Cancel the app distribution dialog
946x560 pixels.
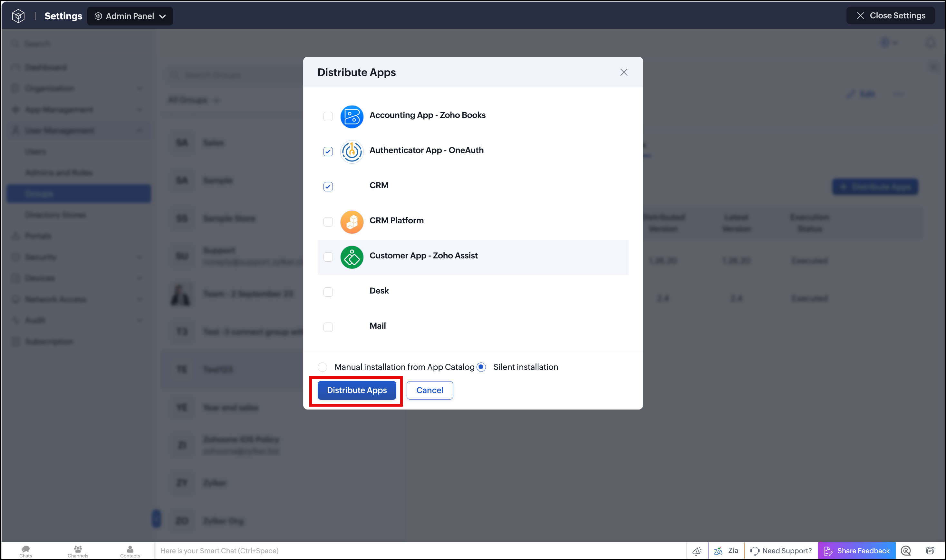pyautogui.click(x=430, y=390)
